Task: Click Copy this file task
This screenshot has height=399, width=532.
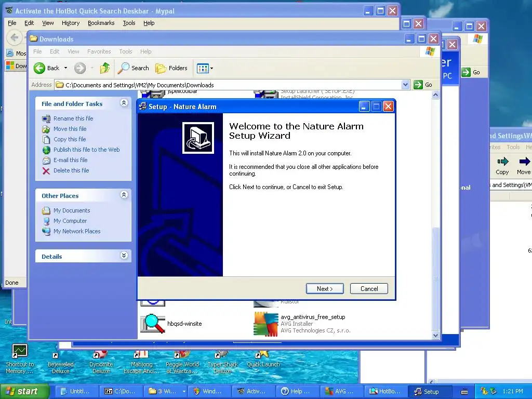Action: [70, 139]
